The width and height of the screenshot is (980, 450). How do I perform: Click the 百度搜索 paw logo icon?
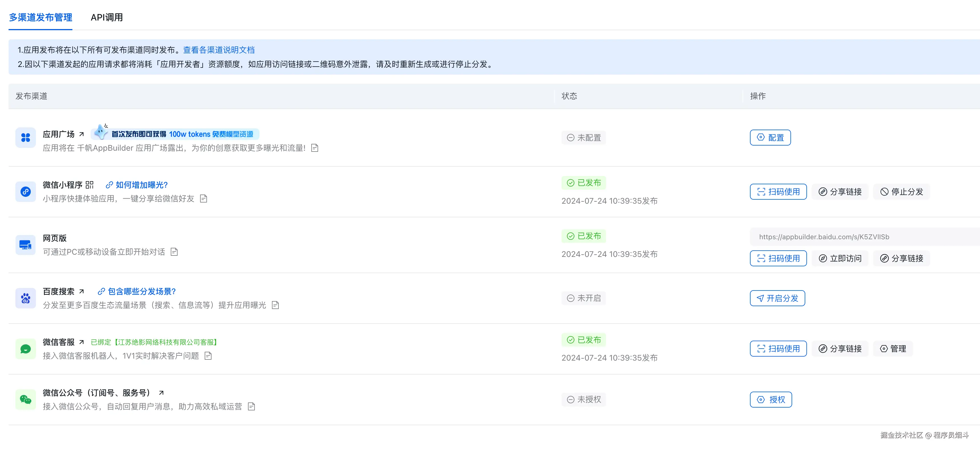[x=25, y=298]
